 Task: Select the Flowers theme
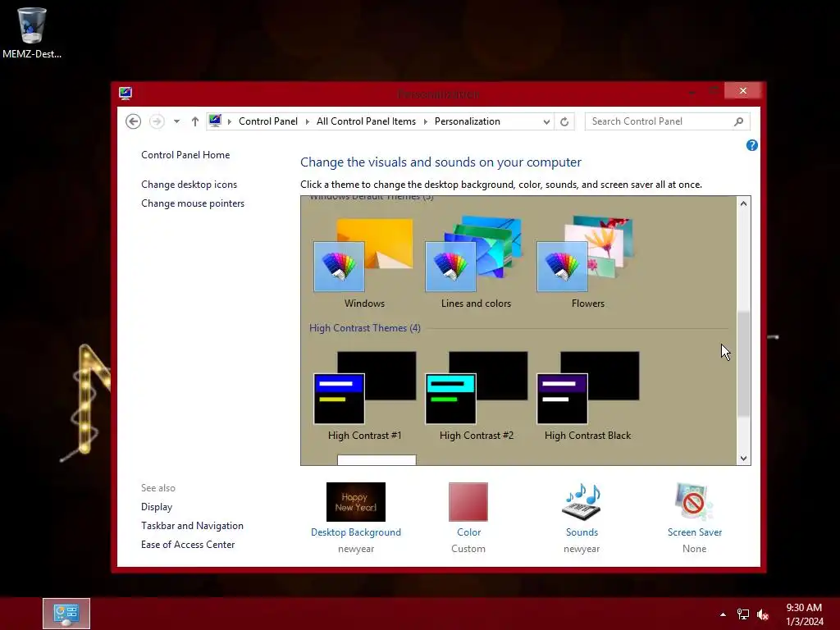point(587,263)
